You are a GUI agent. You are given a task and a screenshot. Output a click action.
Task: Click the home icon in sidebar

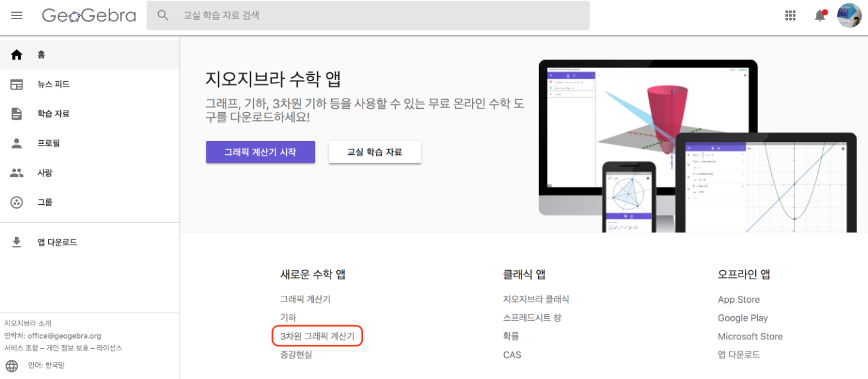[x=17, y=55]
